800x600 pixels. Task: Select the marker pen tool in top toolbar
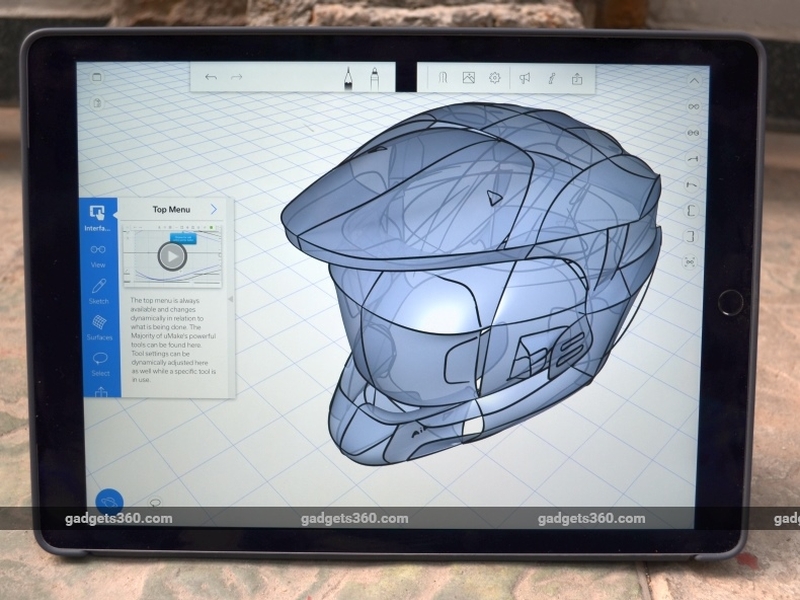[x=374, y=77]
